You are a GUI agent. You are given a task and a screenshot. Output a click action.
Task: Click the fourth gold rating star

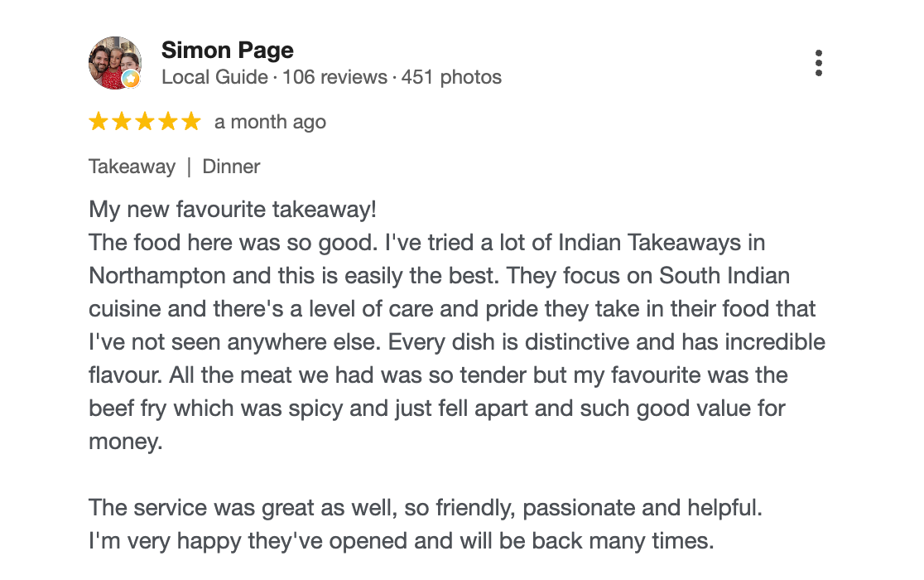167,122
